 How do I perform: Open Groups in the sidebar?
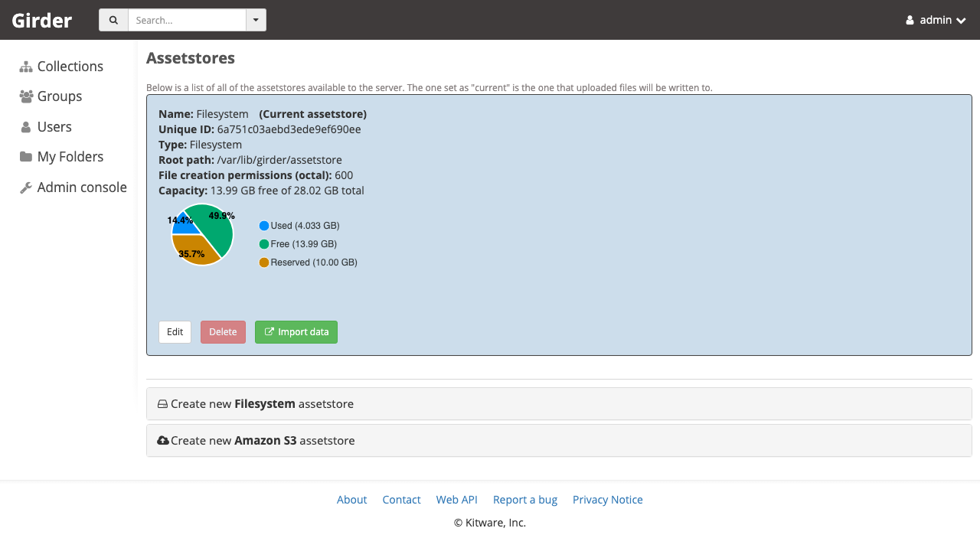pyautogui.click(x=51, y=96)
